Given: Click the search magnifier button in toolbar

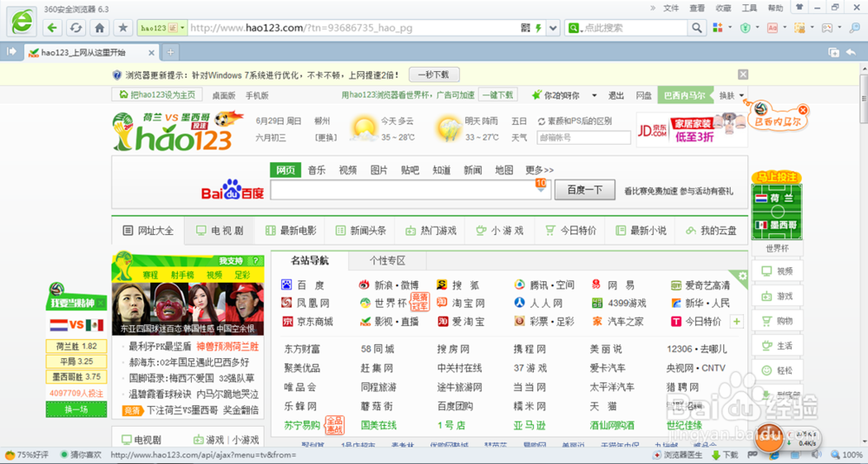Looking at the screenshot, I should [x=696, y=28].
